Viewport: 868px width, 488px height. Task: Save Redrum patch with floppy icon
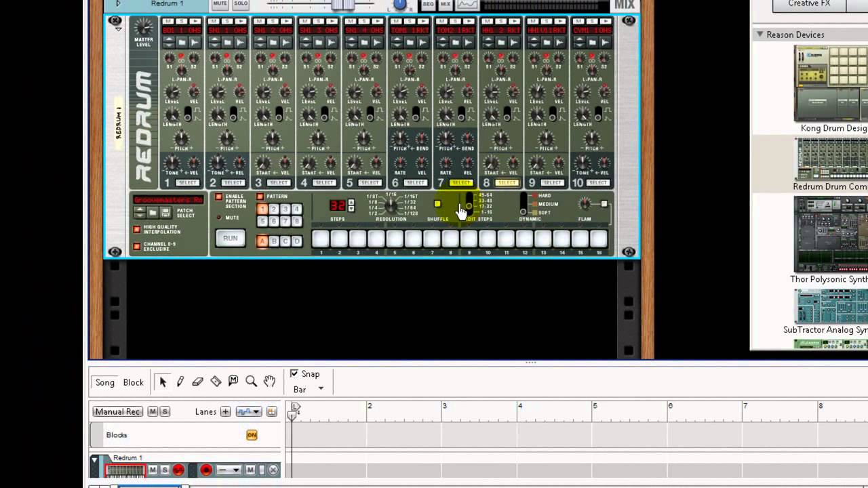(165, 212)
